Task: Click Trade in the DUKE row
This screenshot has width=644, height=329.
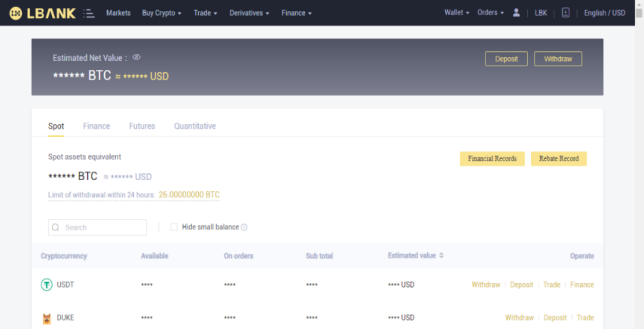Action: (585, 318)
